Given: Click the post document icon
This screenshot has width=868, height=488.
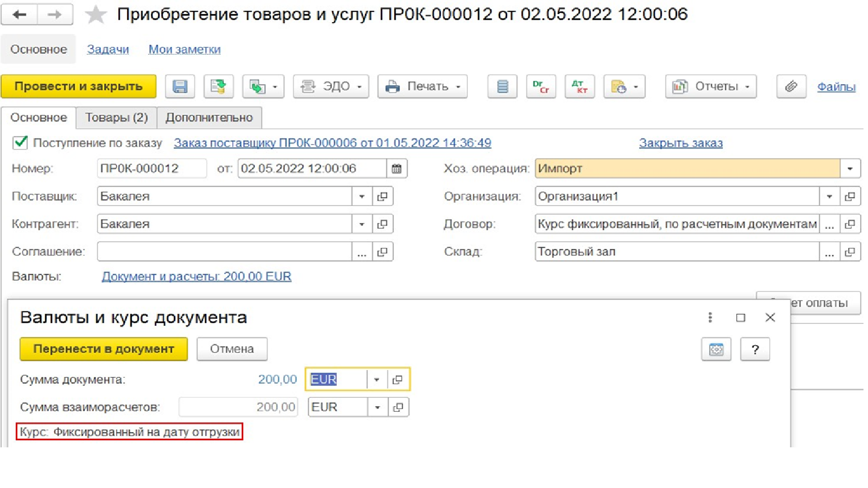Looking at the screenshot, I should point(218,86).
